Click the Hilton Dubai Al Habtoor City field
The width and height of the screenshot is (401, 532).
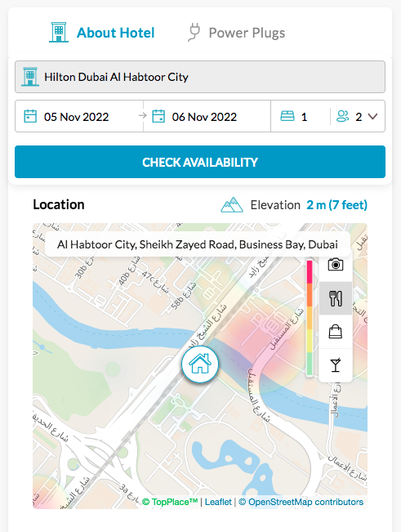tap(200, 77)
